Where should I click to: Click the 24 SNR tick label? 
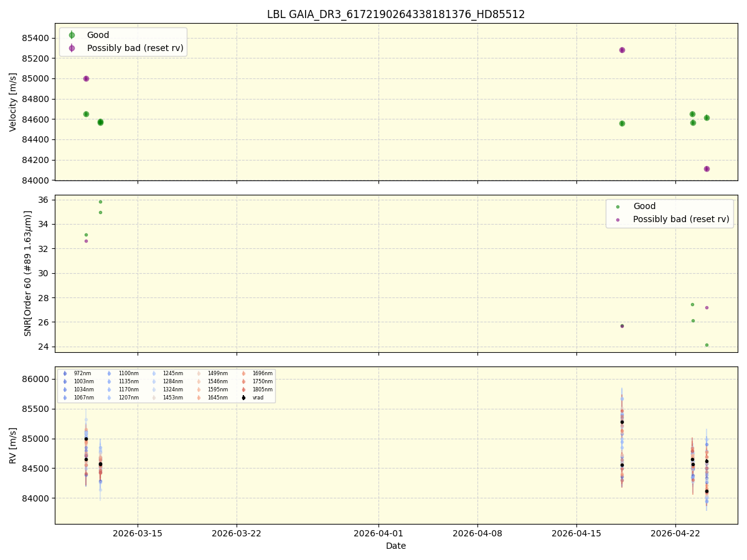(44, 347)
